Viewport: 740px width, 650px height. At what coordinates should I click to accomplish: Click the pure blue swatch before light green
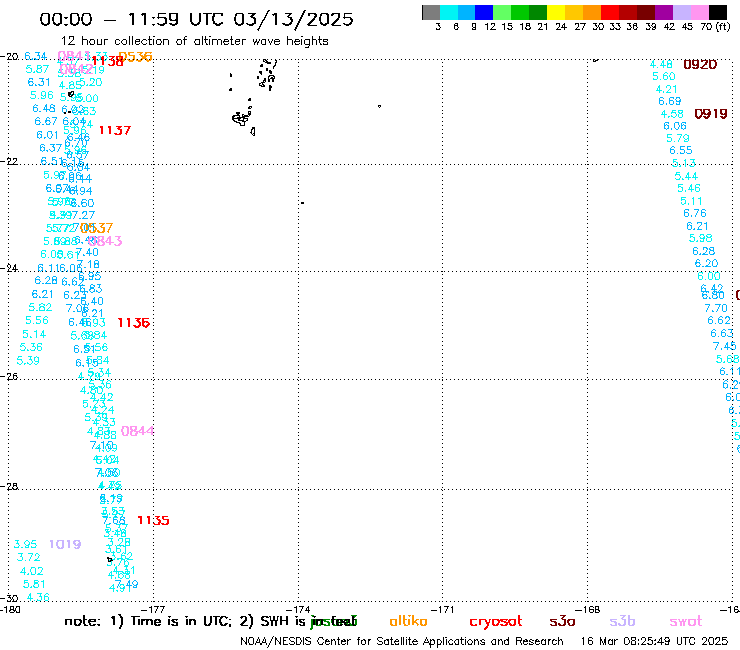[x=484, y=12]
